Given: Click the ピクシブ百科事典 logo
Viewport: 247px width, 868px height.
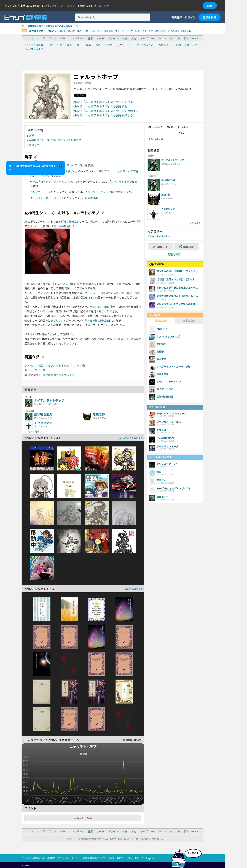Looking at the screenshot, I should [x=26, y=17].
